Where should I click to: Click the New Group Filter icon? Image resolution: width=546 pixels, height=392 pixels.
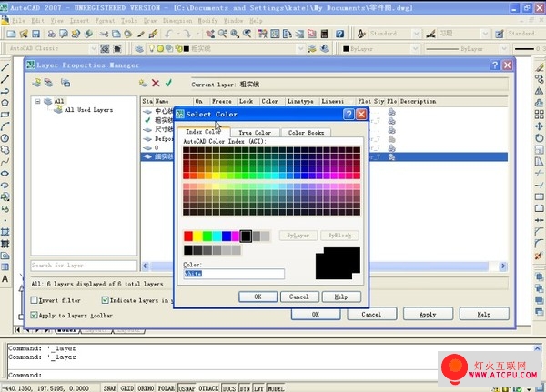pyautogui.click(x=49, y=83)
